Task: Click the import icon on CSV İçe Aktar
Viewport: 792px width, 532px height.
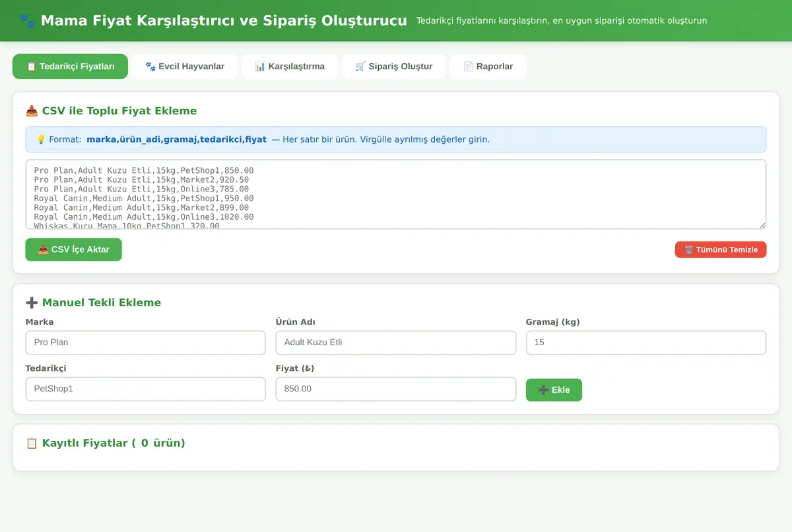Action: click(x=43, y=249)
